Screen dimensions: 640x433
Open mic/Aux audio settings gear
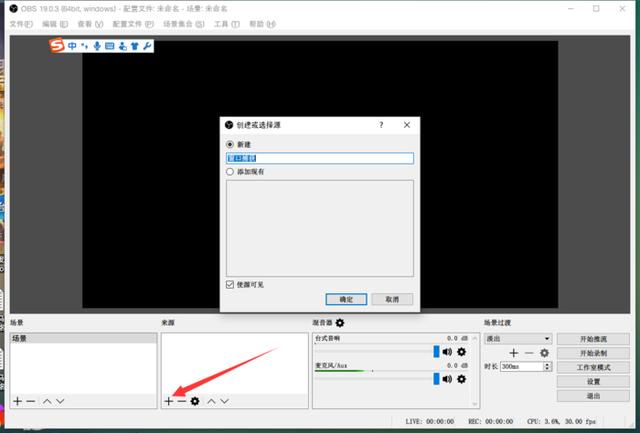click(x=462, y=379)
